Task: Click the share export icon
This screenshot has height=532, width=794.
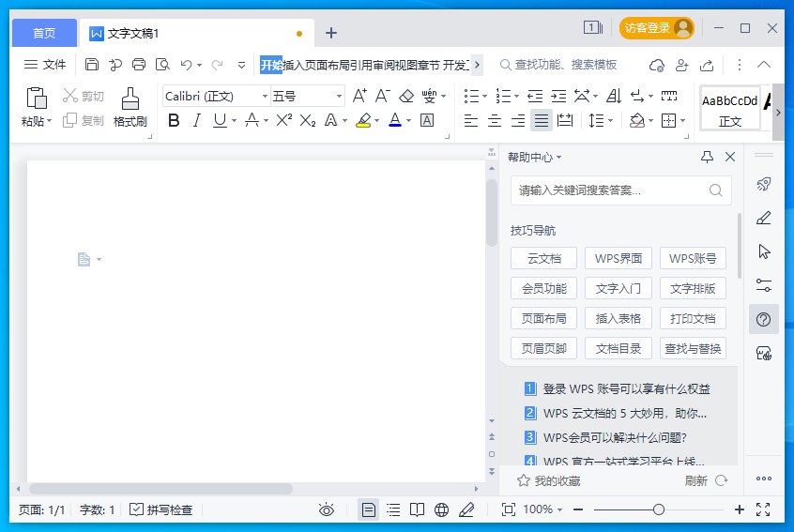Action: point(707,65)
